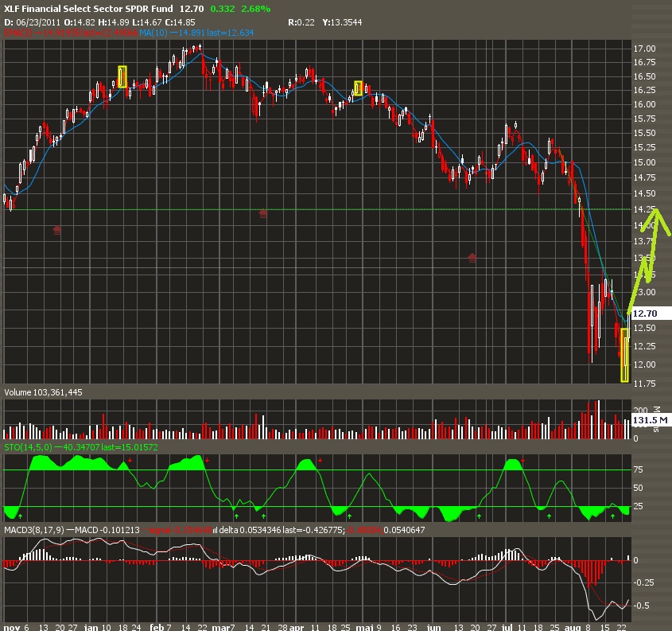Click the Volume 103,361,445 label
The width and height of the screenshot is (672, 631).
(x=43, y=392)
